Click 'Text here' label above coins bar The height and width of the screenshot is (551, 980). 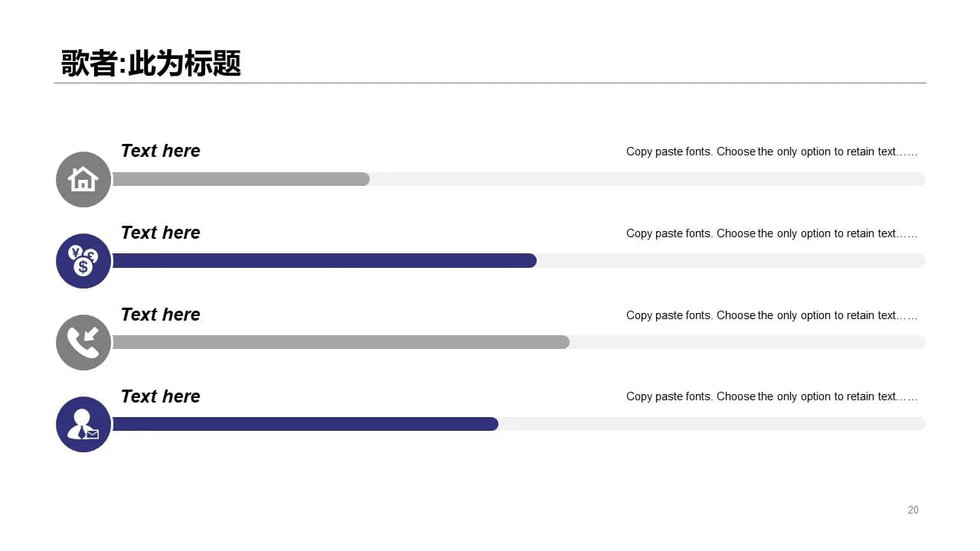[x=160, y=233]
